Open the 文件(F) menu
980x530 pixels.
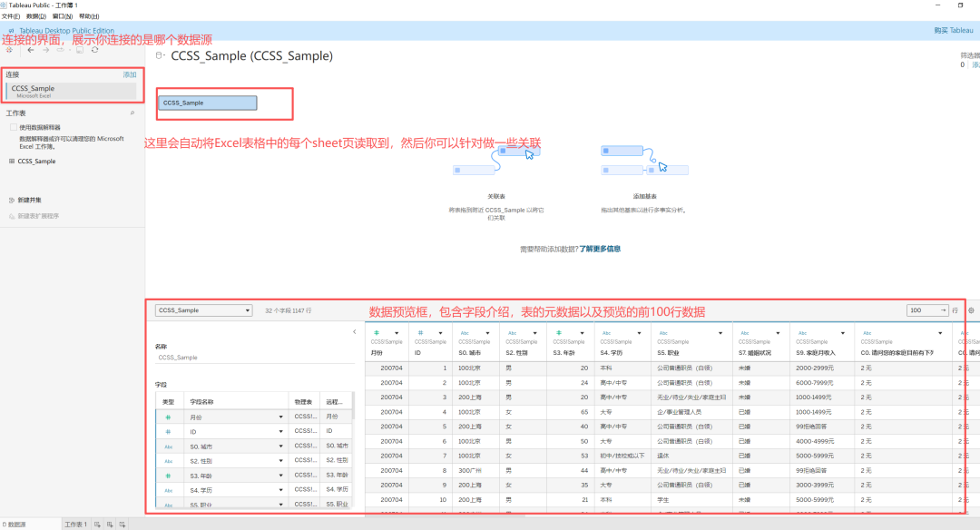tap(11, 16)
